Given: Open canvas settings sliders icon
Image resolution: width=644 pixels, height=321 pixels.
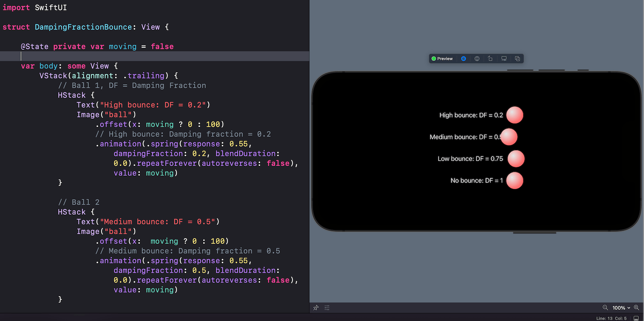Looking at the screenshot, I should click(327, 308).
